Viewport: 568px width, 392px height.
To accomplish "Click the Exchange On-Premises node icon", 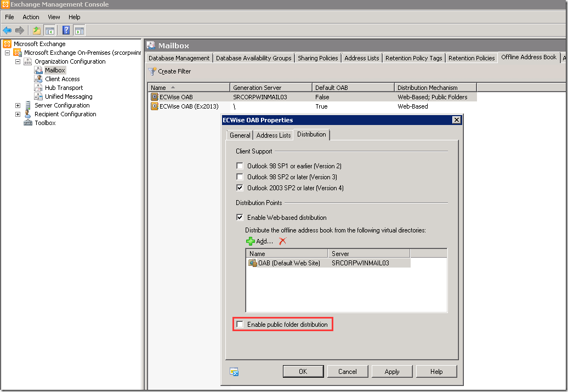I will (18, 53).
